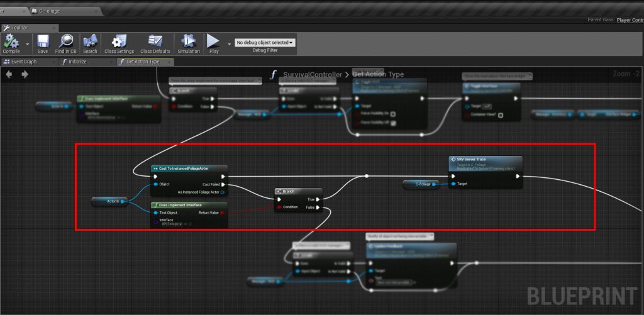The image size is (644, 315).
Task: Open Class Settings from the toolbar
Action: pyautogui.click(x=119, y=41)
